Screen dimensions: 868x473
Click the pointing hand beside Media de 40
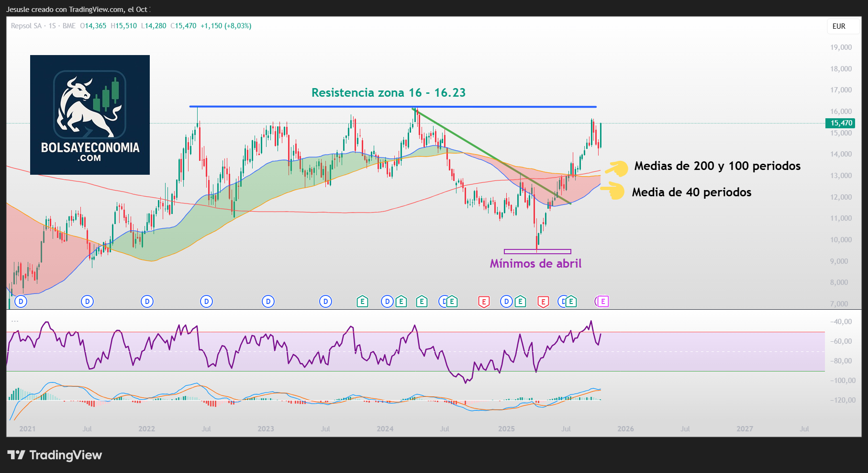(613, 191)
